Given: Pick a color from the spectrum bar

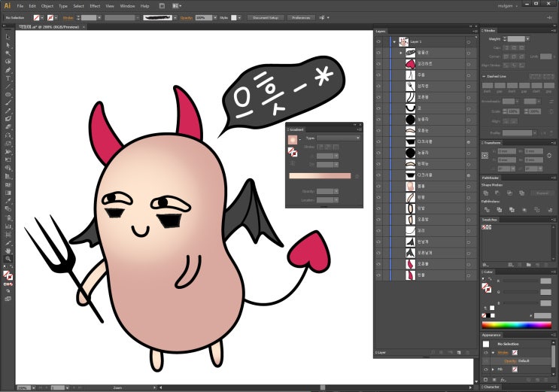Looking at the screenshot, I should (x=517, y=325).
